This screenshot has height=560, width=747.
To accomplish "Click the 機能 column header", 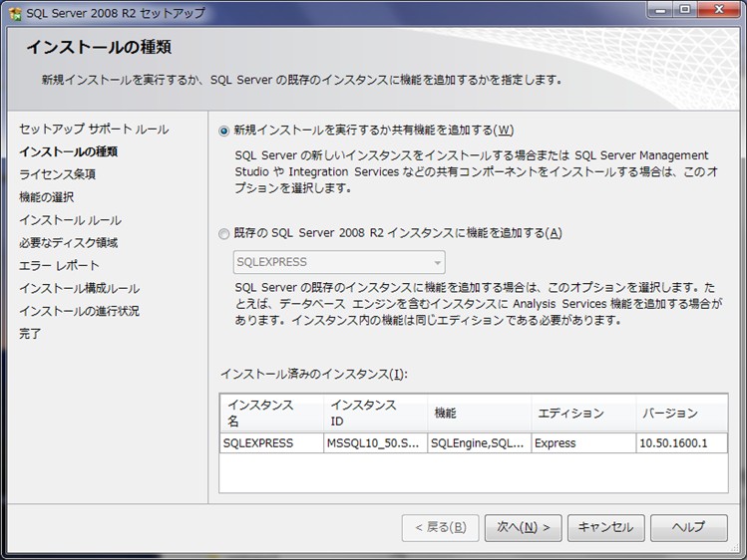I will [480, 413].
